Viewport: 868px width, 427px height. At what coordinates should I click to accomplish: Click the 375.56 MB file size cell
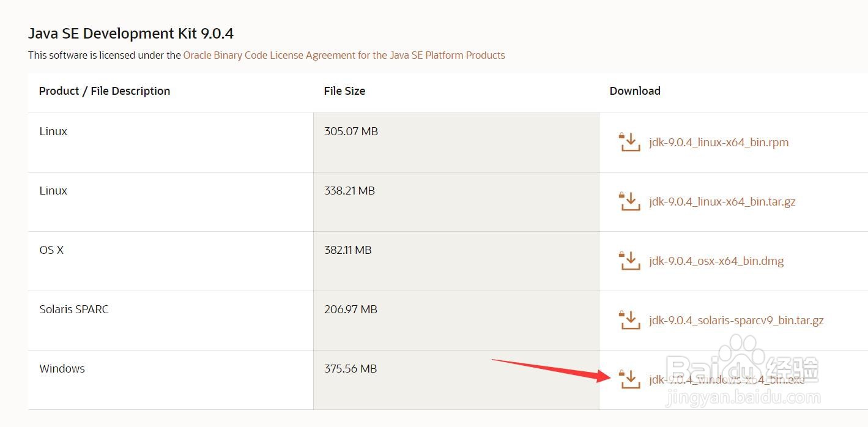tap(351, 369)
